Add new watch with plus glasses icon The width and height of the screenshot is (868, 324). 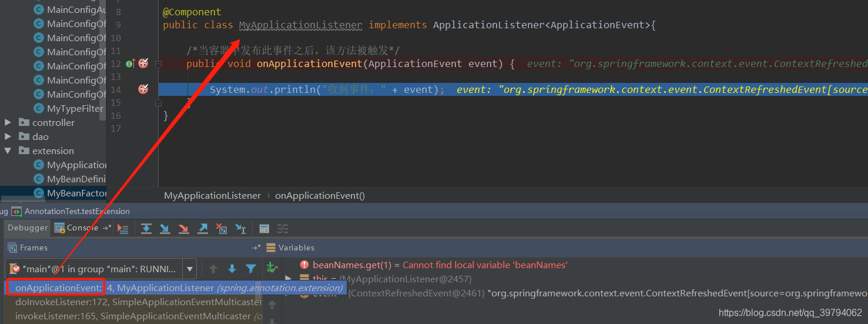point(272,268)
